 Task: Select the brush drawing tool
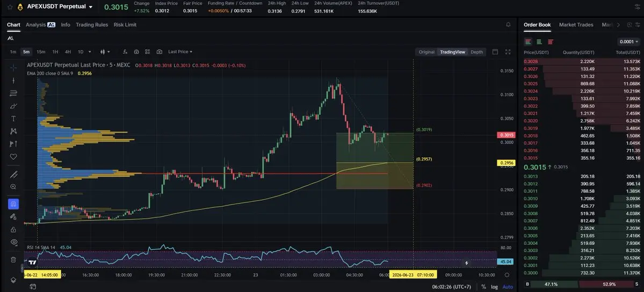click(x=13, y=106)
